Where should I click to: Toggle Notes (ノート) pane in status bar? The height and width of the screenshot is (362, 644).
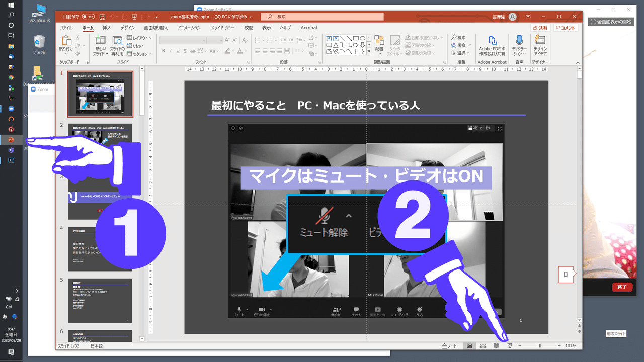[450, 346]
